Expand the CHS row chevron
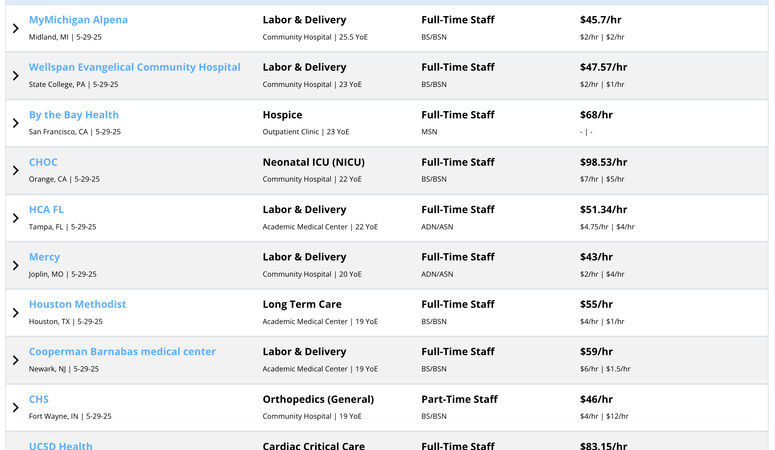 pos(16,407)
